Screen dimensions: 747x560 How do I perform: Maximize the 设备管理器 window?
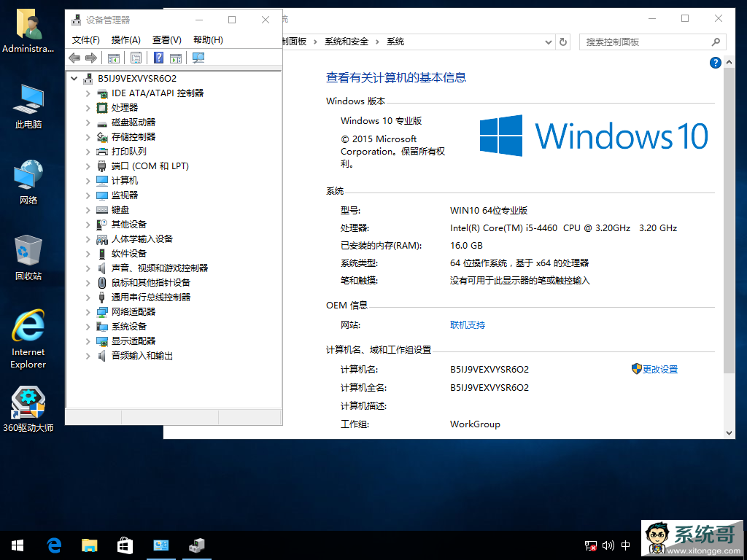tap(232, 20)
